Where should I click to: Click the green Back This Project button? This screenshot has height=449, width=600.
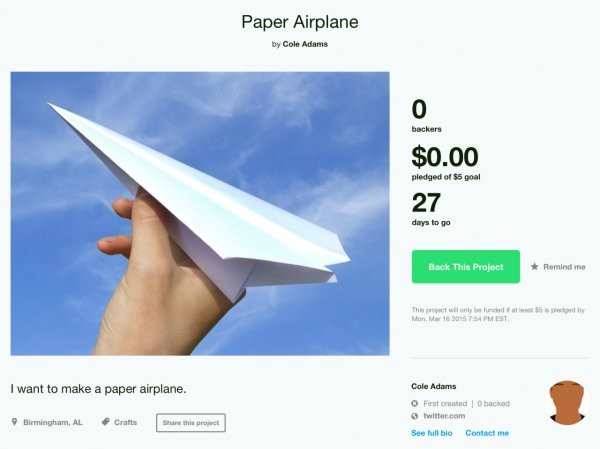click(x=466, y=267)
